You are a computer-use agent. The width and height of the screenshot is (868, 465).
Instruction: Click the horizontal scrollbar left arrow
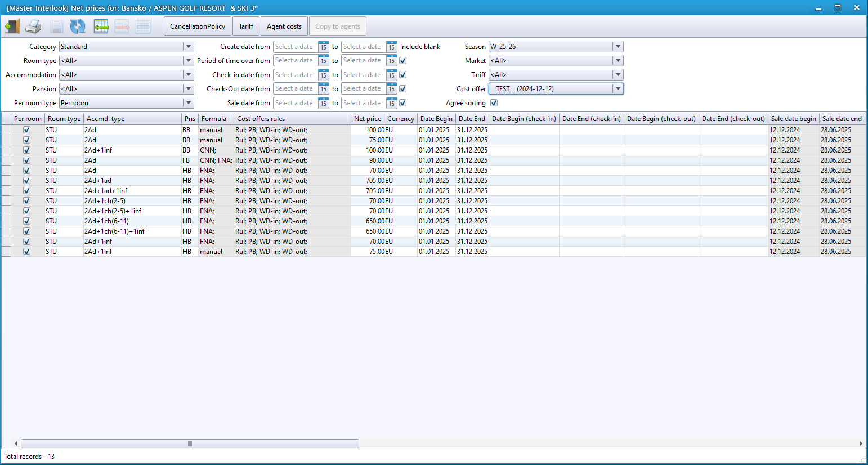tap(16, 444)
